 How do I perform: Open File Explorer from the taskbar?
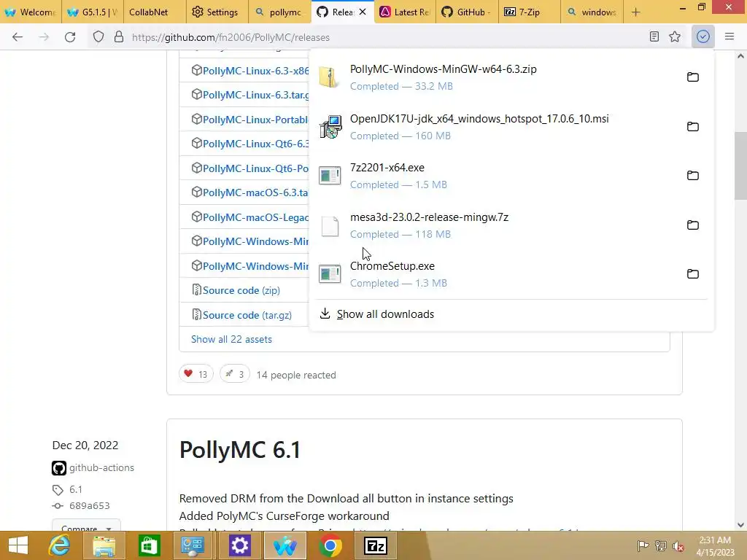104,545
